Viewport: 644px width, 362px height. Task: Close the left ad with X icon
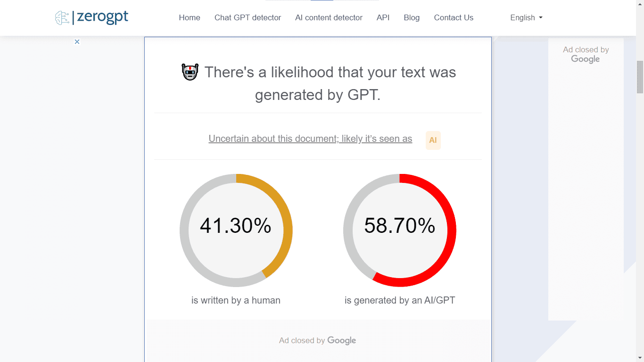77,41
